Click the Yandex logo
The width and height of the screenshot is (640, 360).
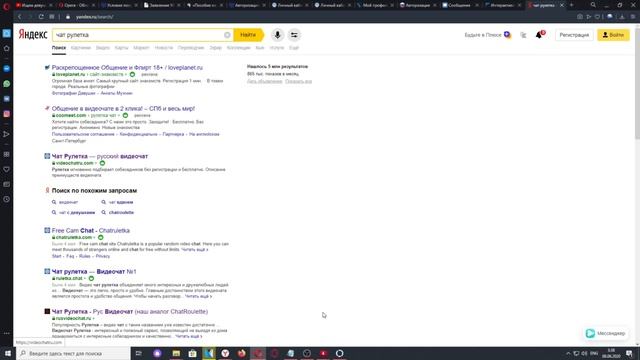coord(33,35)
